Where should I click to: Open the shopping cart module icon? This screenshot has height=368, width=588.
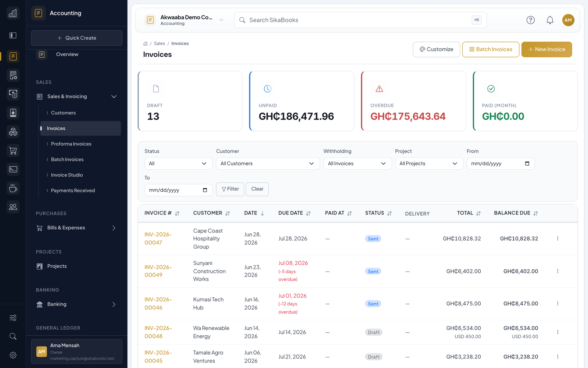pos(13,151)
